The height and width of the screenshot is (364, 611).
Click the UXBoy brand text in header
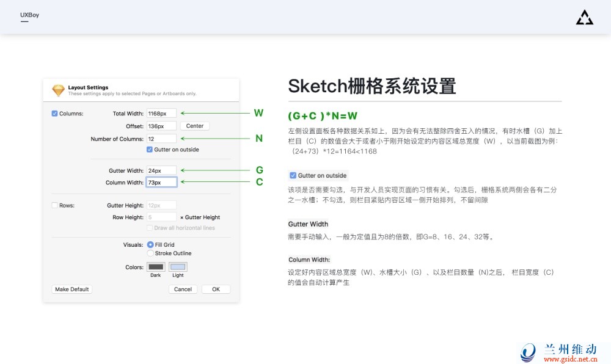29,15
